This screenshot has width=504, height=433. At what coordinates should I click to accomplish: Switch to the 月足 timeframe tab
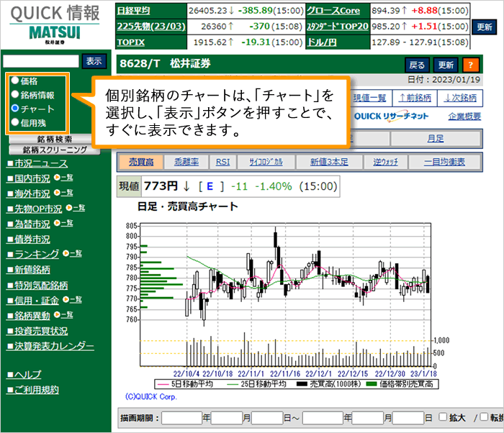pos(436,139)
